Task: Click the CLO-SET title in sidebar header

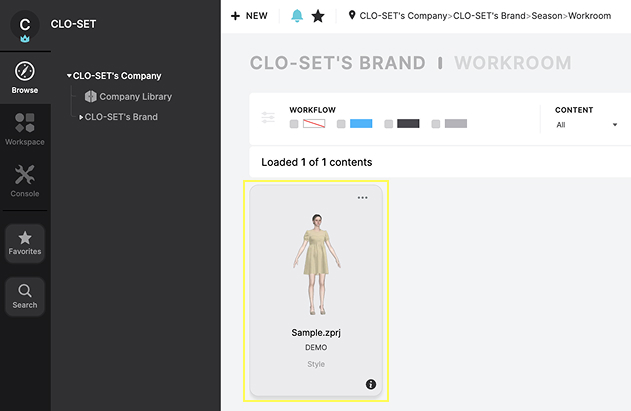Action: coord(73,24)
